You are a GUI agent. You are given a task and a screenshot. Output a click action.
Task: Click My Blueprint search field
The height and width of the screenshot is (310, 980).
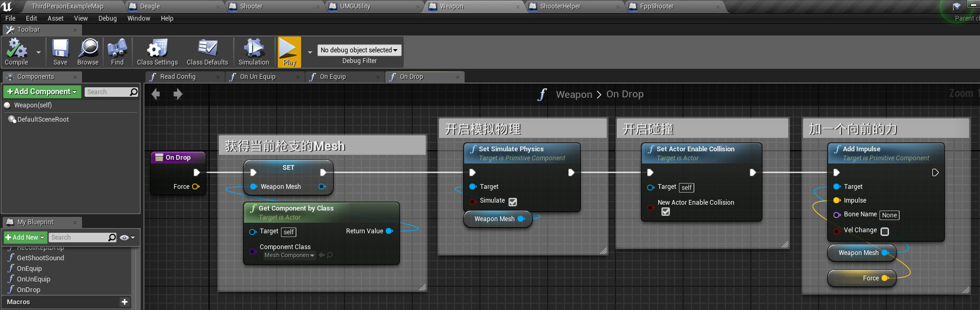[79, 238]
